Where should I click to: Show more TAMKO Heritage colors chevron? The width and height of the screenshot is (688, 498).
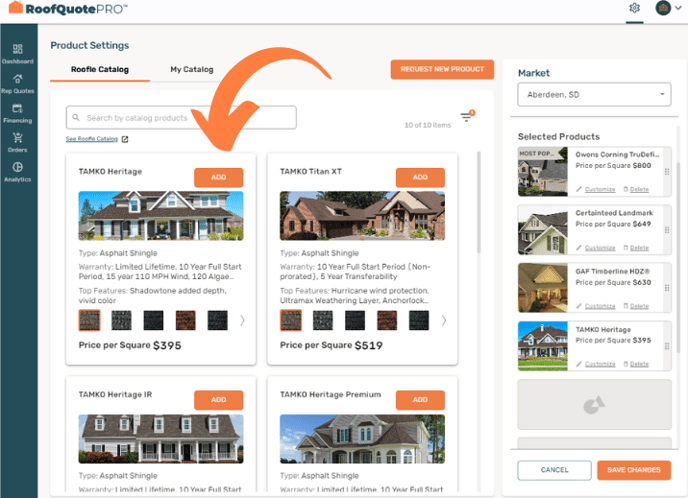242,320
